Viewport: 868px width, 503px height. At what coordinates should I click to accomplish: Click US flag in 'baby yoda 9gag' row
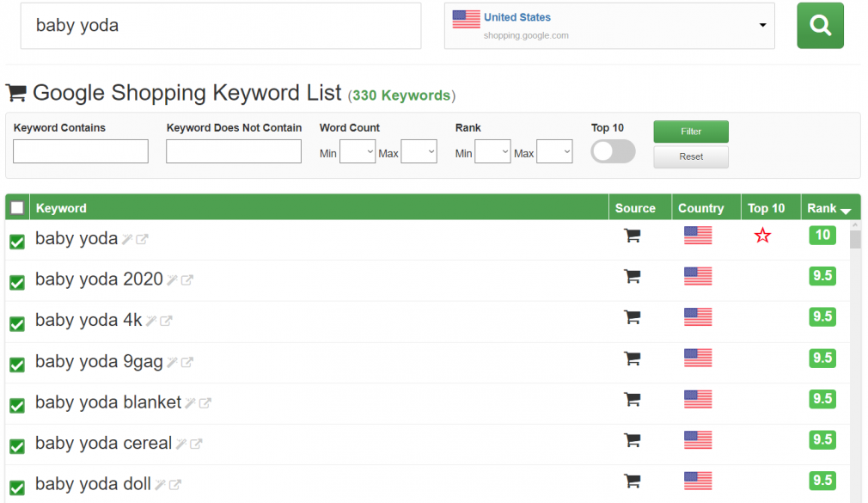point(698,358)
